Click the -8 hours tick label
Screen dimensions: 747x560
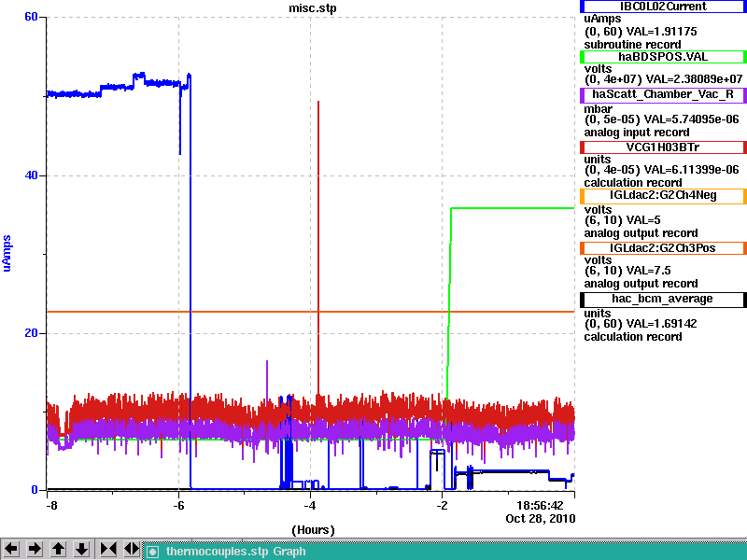[x=51, y=506]
